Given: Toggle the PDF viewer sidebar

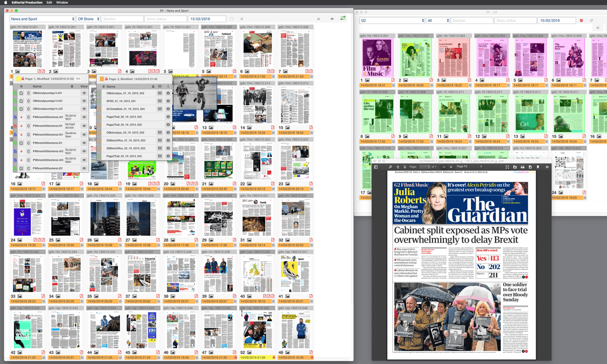Looking at the screenshot, I should click(x=376, y=167).
